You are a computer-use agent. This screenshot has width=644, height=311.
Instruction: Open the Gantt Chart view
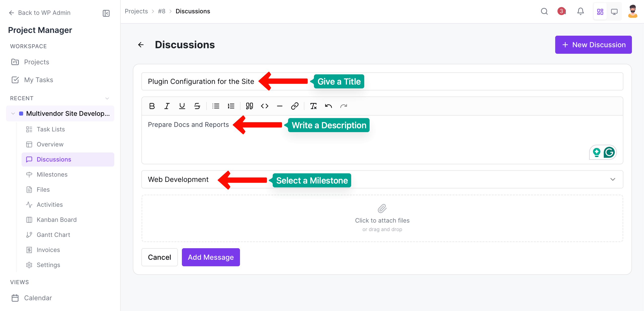coord(53,235)
